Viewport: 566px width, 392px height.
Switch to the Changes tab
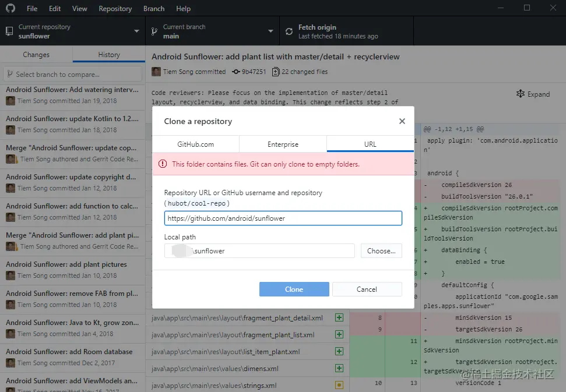coord(36,55)
